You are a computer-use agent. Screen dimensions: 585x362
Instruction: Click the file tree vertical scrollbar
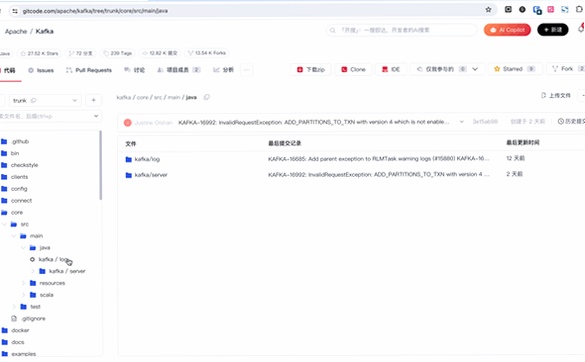[100, 165]
